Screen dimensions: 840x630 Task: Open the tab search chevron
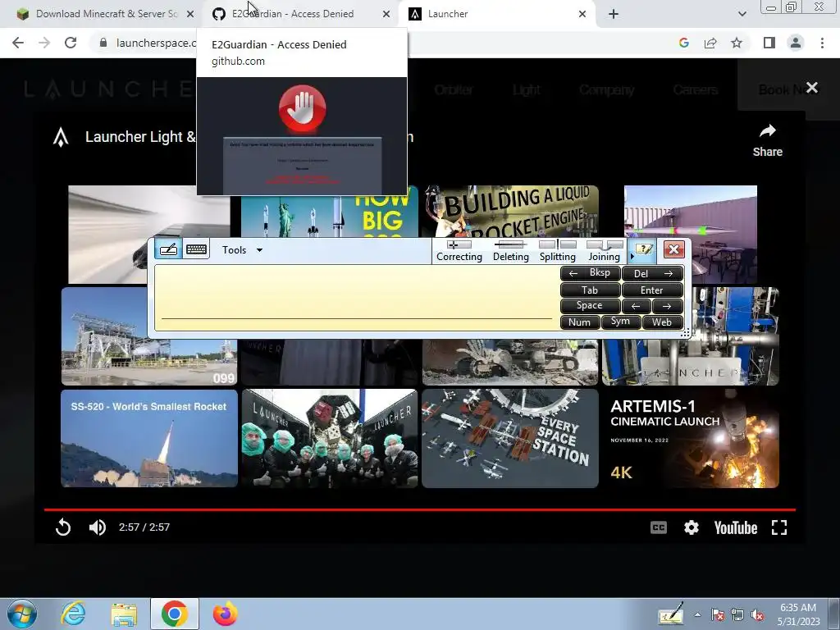click(742, 14)
